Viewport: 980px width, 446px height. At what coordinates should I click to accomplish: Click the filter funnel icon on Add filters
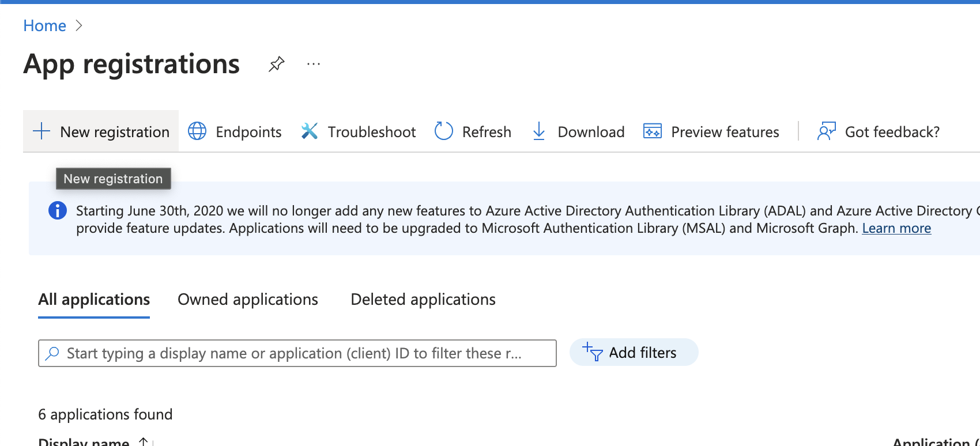[593, 352]
